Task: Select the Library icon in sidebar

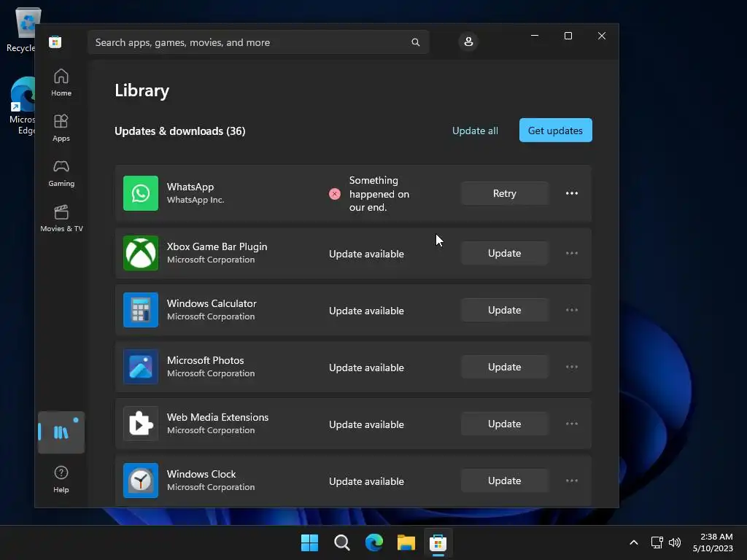Action: click(x=61, y=432)
